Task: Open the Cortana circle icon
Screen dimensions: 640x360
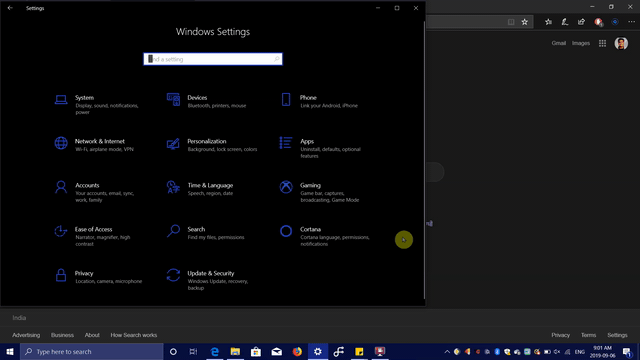Action: click(x=286, y=231)
